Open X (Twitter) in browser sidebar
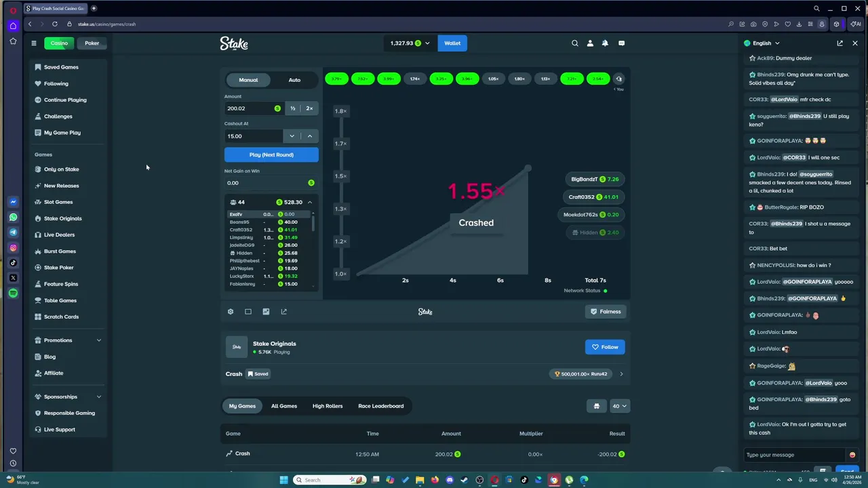Image resolution: width=868 pixels, height=488 pixels. 13,278
